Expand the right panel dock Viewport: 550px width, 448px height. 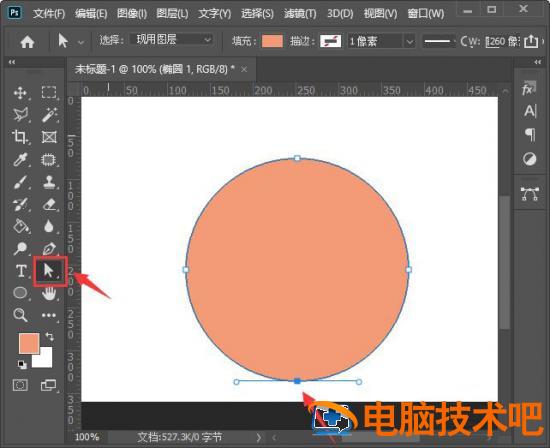tap(538, 62)
